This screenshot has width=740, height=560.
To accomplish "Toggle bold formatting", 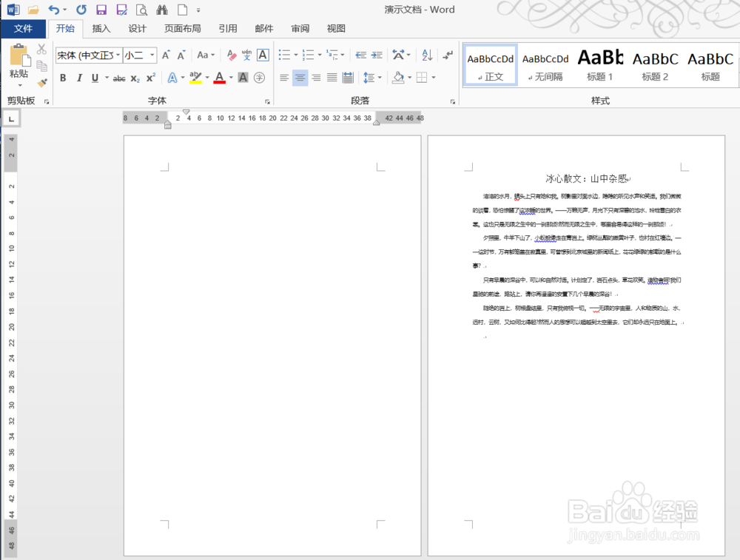I will click(x=63, y=78).
